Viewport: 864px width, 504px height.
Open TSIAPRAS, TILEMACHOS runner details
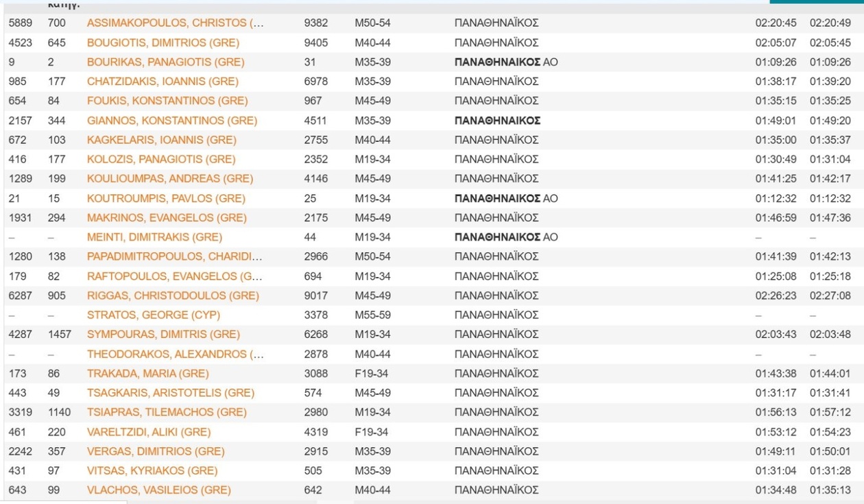(167, 412)
